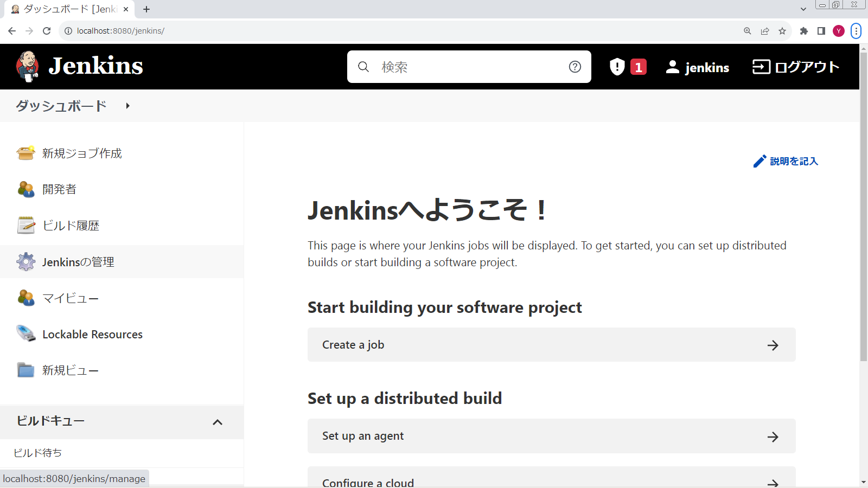Open Jenkinsの管理 settings page
The width and height of the screenshot is (868, 488).
pos(78,262)
